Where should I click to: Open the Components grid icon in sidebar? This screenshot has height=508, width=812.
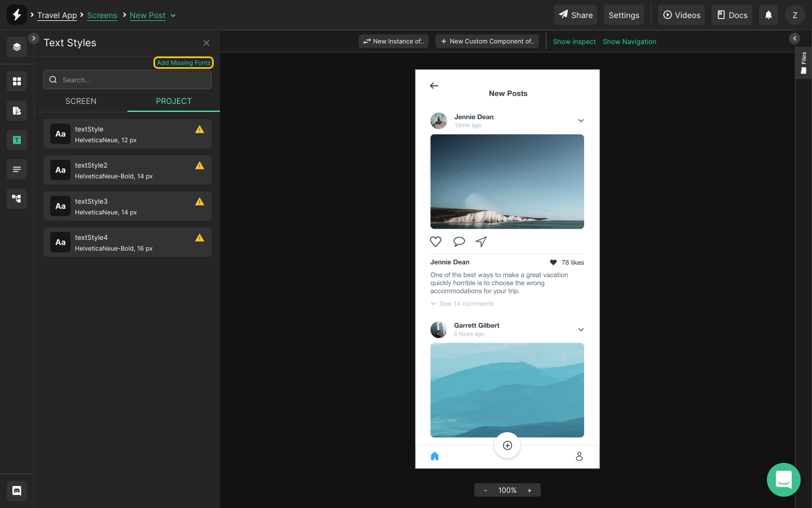coord(17,81)
